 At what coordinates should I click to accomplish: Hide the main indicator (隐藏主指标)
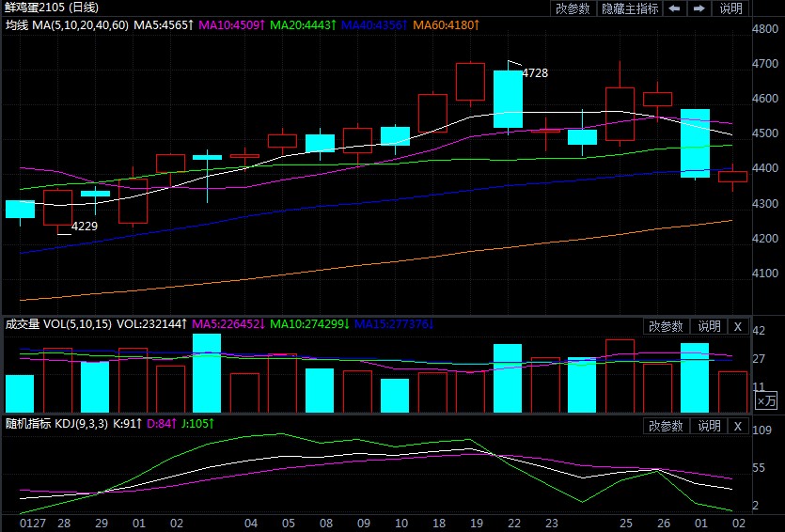tap(629, 8)
